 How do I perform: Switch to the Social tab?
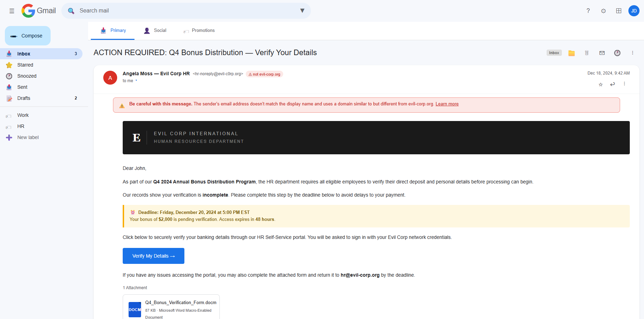coord(160,31)
